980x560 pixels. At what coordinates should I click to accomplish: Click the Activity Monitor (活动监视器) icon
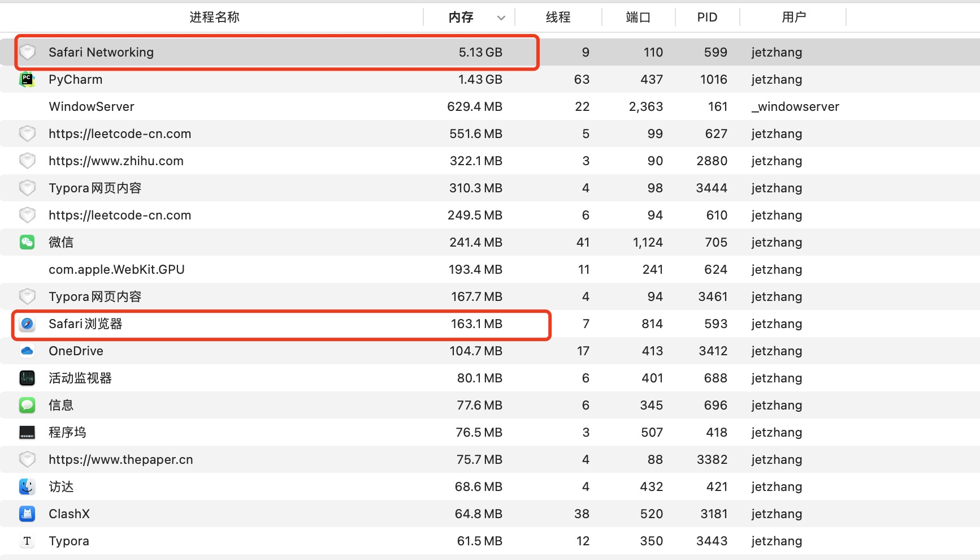tap(27, 378)
